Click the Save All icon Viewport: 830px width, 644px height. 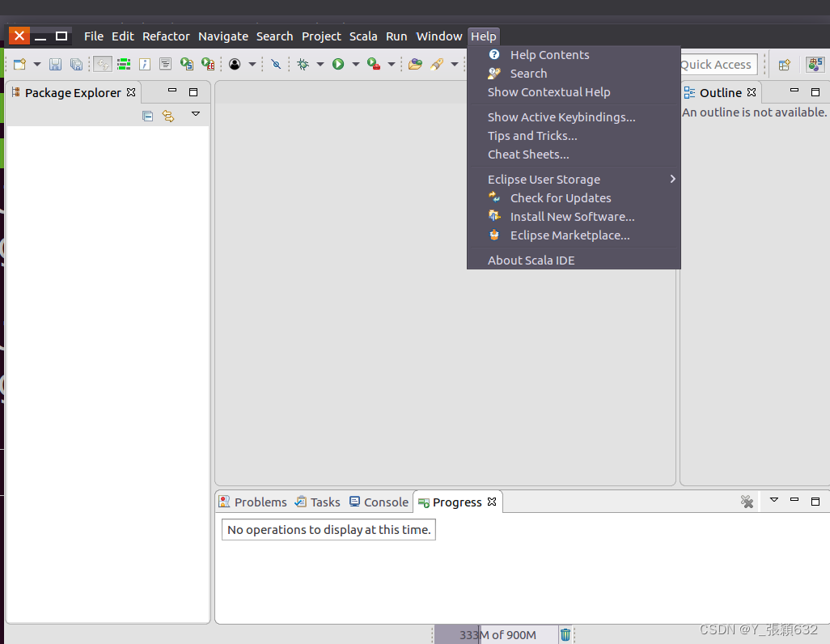pyautogui.click(x=76, y=64)
